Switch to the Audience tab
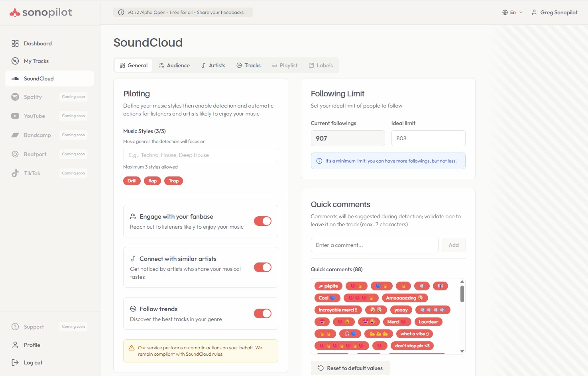 (174, 65)
